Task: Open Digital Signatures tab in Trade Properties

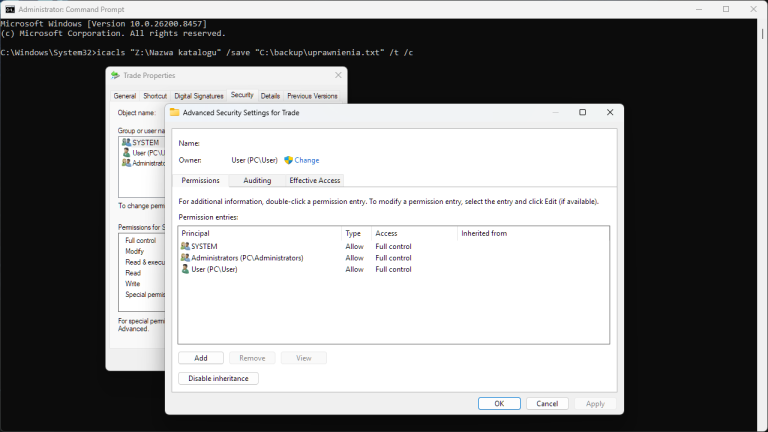Action: (x=199, y=96)
